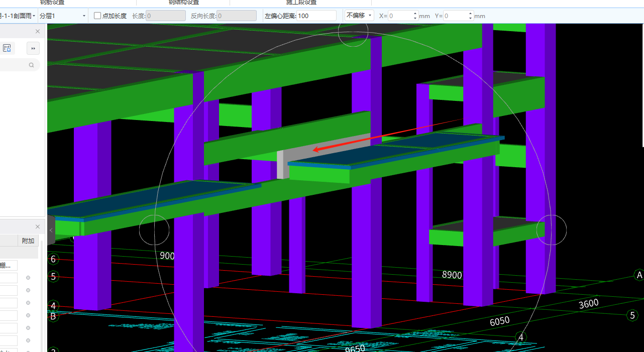
Task: Collapse side panels with the left-arrow handle
Action: (51, 230)
